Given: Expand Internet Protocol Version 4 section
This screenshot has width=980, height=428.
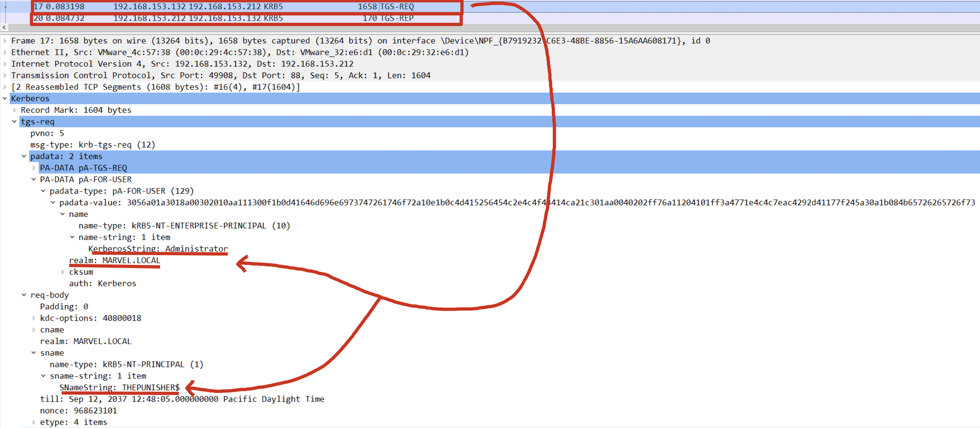Looking at the screenshot, I should [4, 64].
